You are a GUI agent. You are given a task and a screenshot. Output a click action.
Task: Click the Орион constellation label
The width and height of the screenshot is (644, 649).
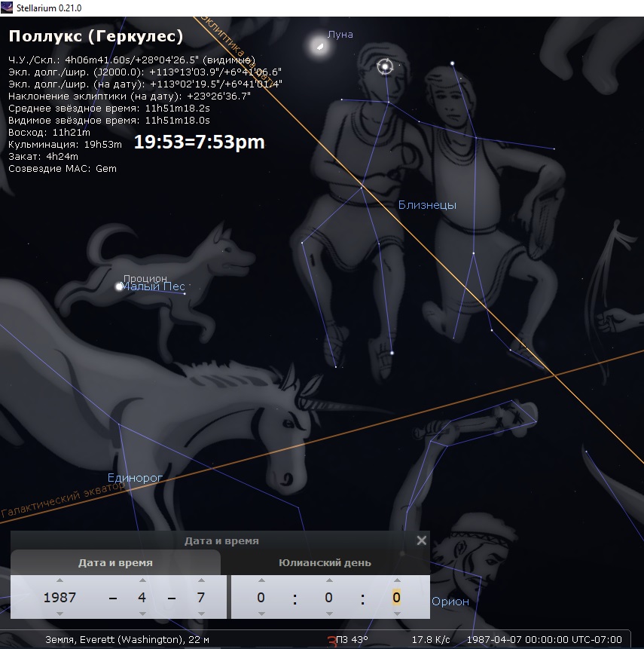450,602
